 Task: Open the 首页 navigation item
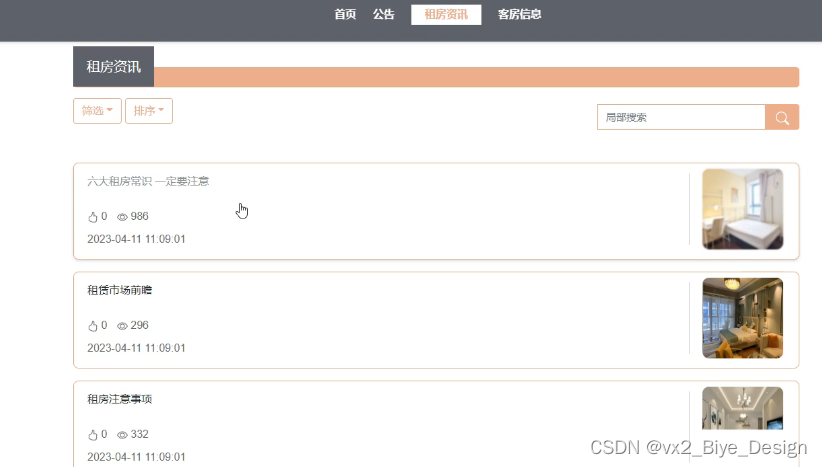click(345, 14)
